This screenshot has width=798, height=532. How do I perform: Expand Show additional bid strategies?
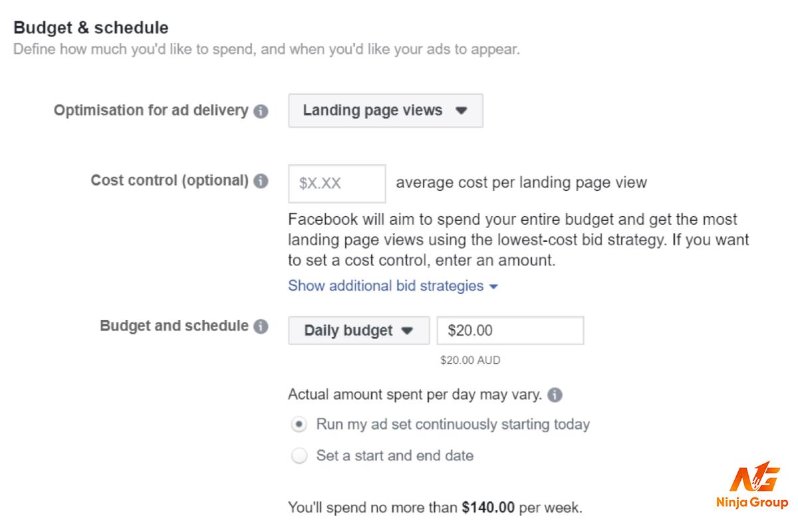point(393,286)
